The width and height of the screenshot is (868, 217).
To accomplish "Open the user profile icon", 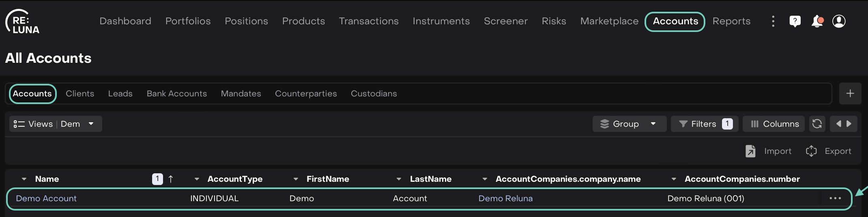I will coord(839,21).
